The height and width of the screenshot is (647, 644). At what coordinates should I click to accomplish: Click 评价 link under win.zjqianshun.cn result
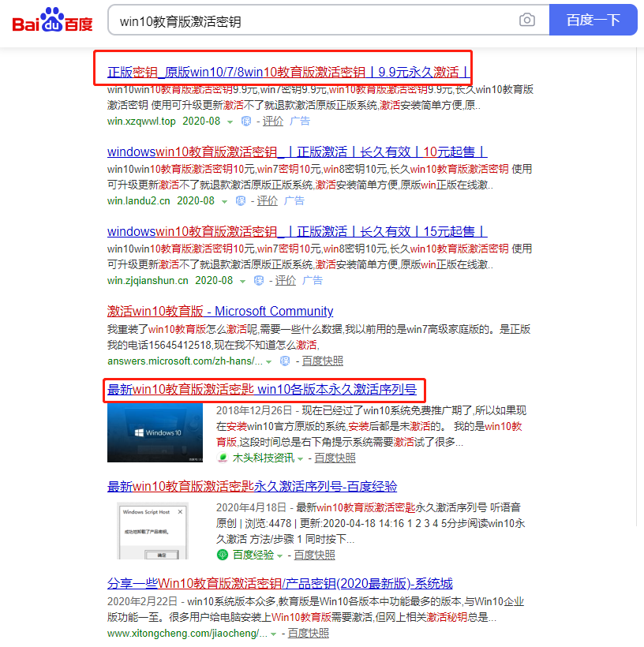(x=285, y=280)
